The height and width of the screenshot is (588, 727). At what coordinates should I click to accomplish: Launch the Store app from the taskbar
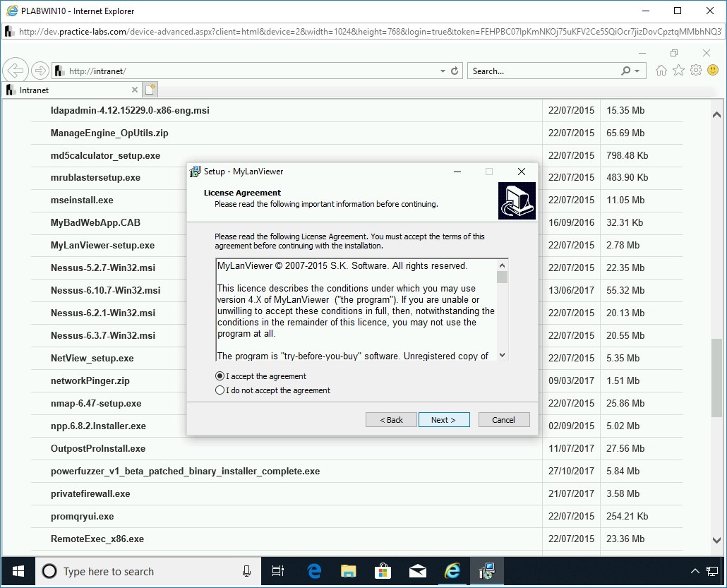click(383, 571)
